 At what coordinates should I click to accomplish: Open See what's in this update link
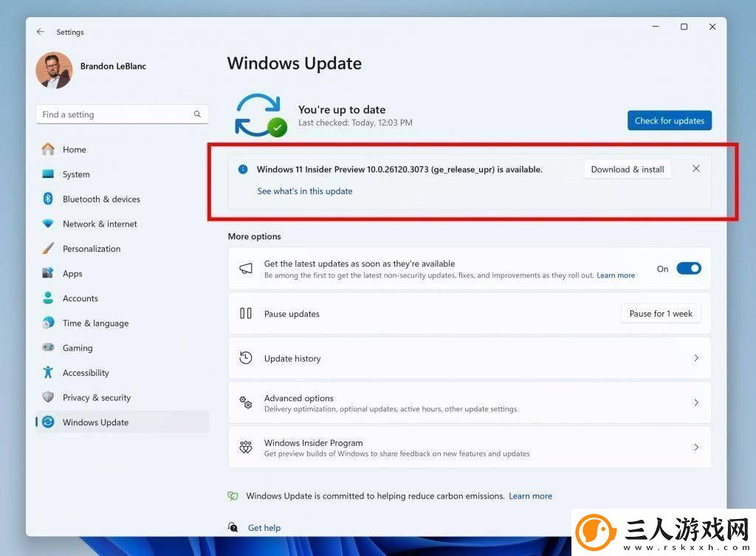305,191
